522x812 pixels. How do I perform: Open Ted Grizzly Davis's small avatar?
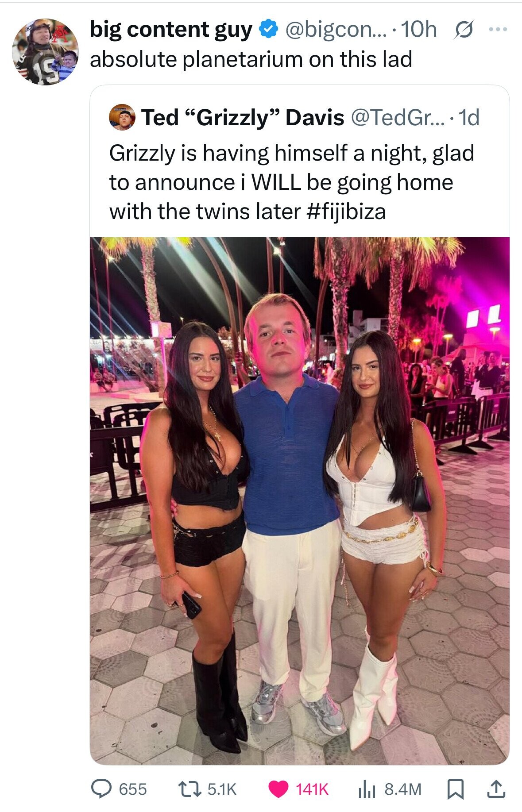click(x=122, y=117)
